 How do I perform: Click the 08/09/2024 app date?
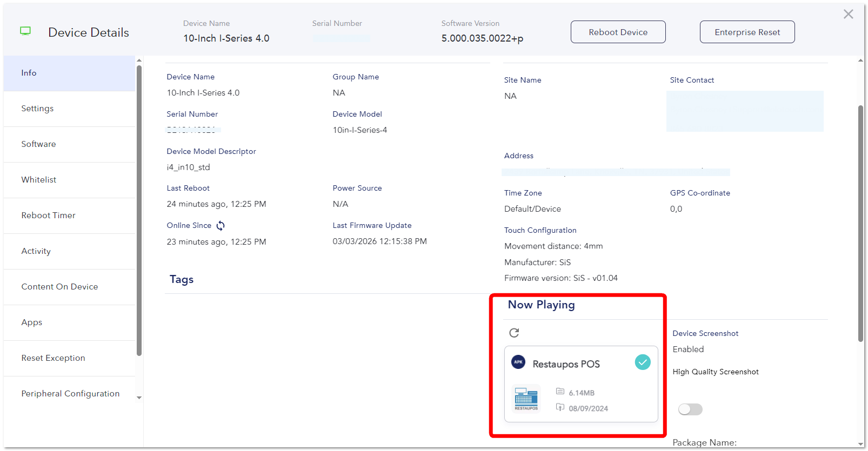click(x=588, y=408)
